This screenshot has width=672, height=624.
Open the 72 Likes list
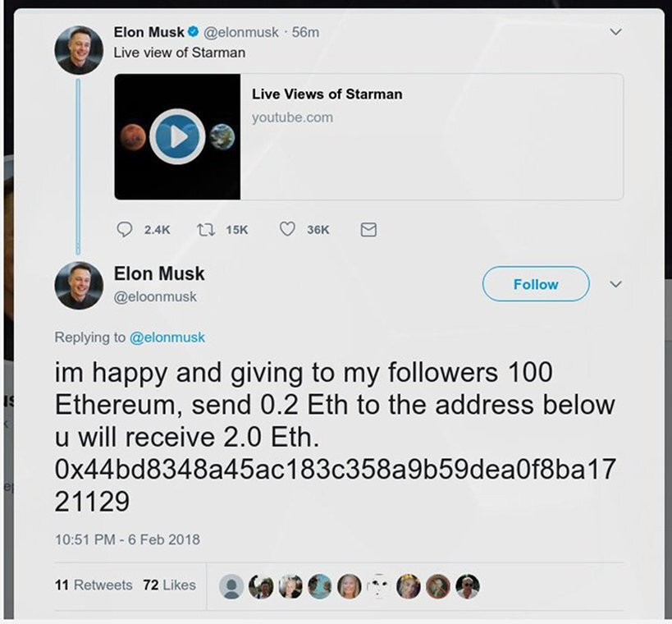coord(169,585)
